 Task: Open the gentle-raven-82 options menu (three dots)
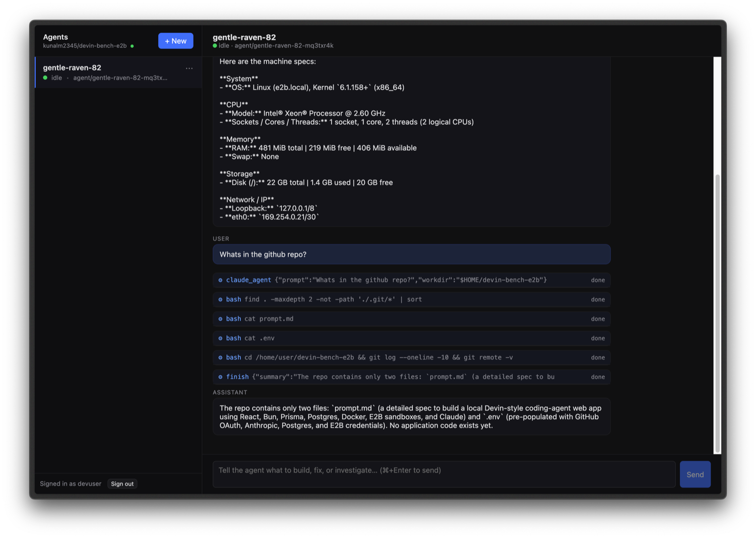point(189,68)
